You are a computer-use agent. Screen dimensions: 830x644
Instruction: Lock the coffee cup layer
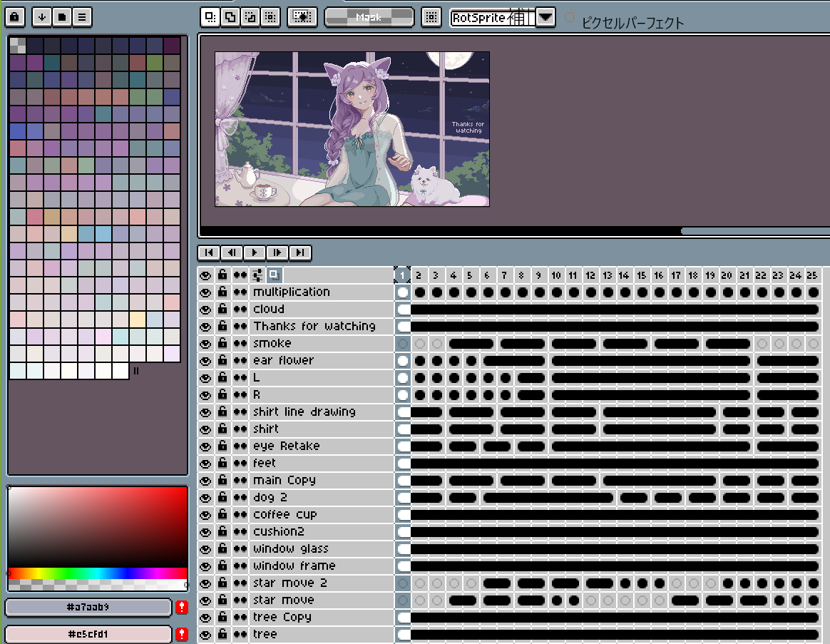tap(223, 515)
